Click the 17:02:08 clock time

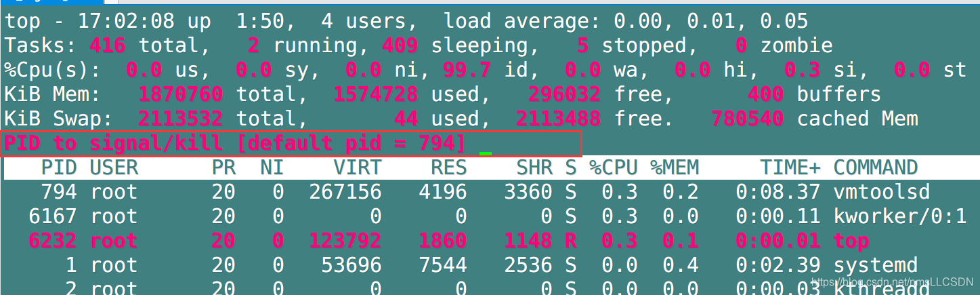(126, 21)
